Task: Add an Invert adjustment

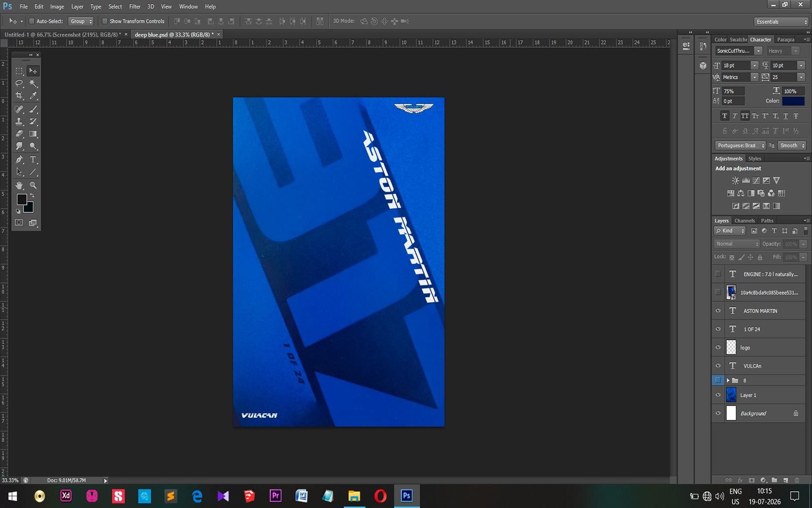Action: [x=736, y=206]
